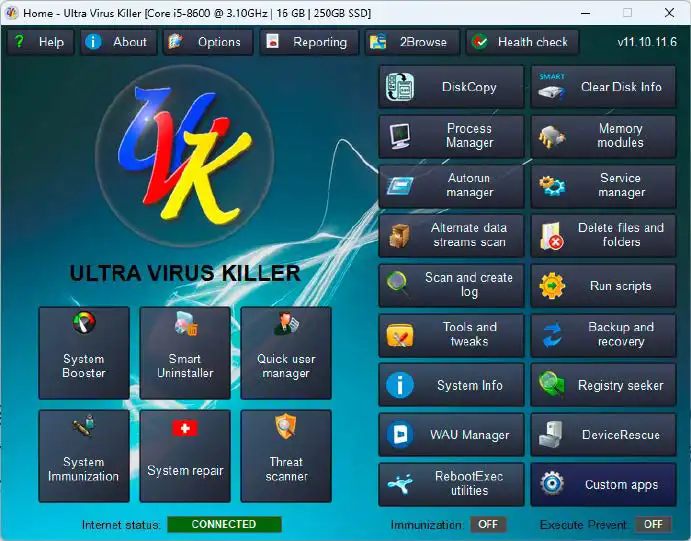
Task: Click the System Booster gauge icon
Action: click(x=84, y=323)
